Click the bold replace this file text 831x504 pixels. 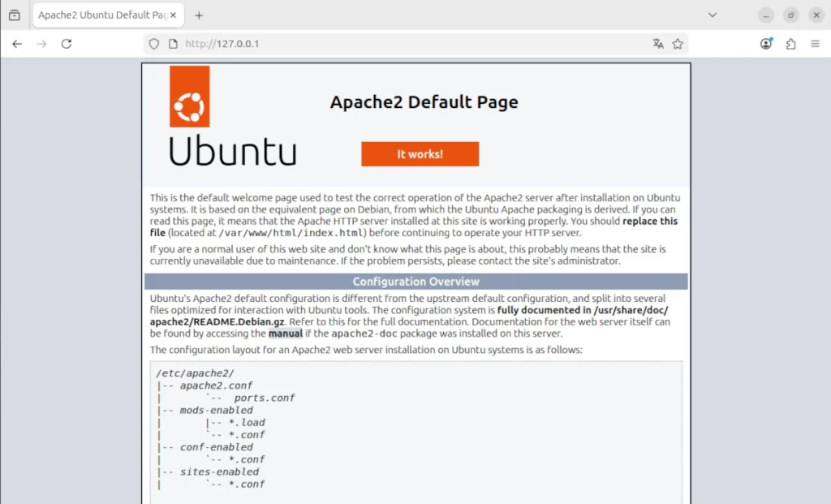pyautogui.click(x=650, y=222)
